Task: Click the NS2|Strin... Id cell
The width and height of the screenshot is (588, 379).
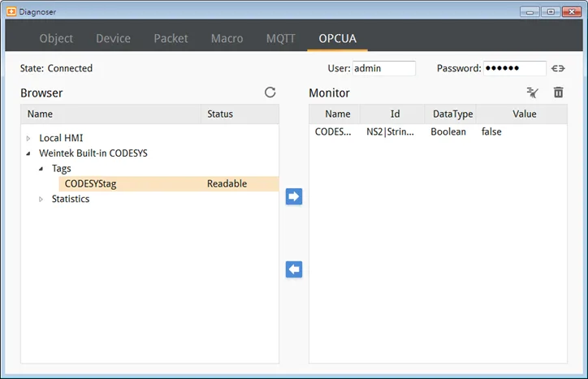Action: (390, 131)
